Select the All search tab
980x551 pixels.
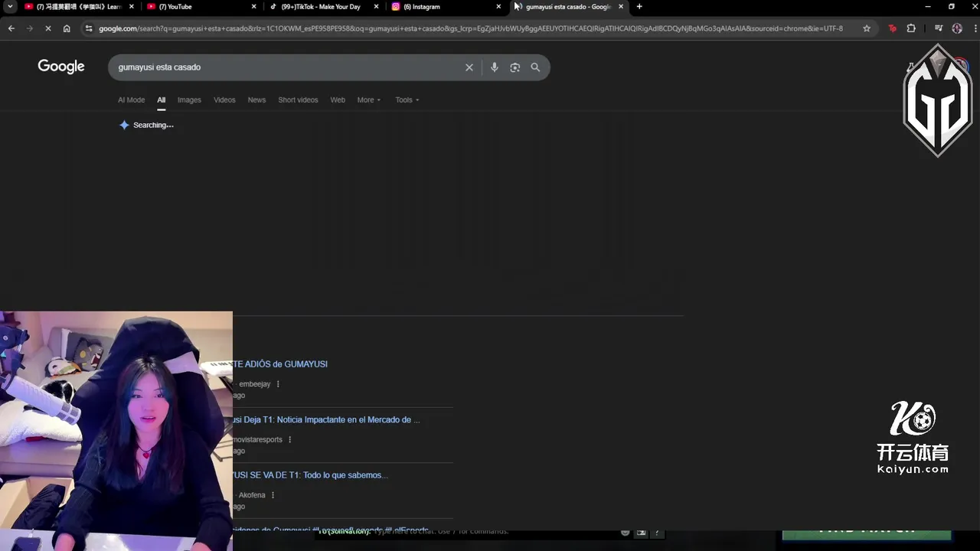pyautogui.click(x=162, y=100)
